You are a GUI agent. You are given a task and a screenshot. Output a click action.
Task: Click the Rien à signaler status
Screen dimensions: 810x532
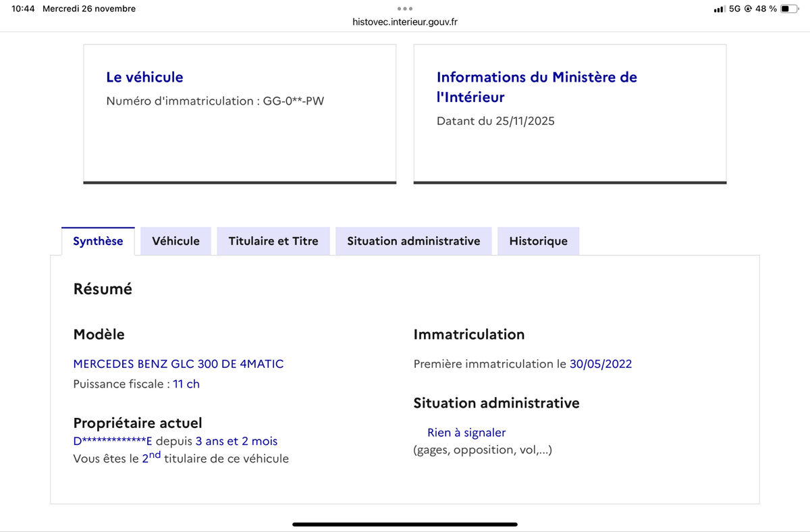click(466, 433)
